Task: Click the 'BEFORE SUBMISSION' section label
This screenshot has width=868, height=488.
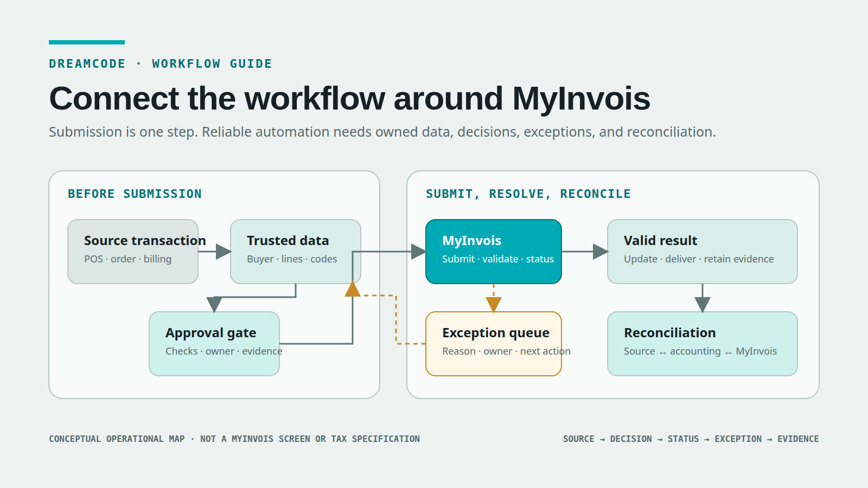Action: pos(135,194)
